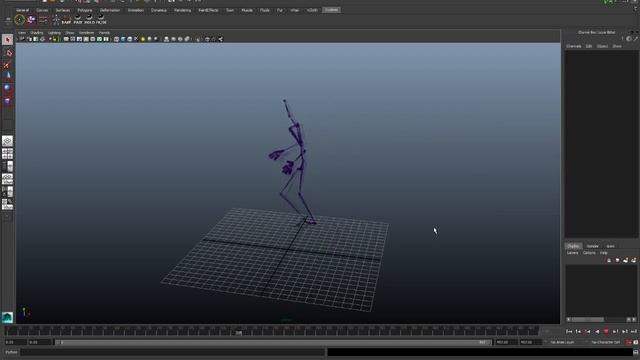Go to start of playback range
This screenshot has width=640, height=360.
tap(569, 331)
